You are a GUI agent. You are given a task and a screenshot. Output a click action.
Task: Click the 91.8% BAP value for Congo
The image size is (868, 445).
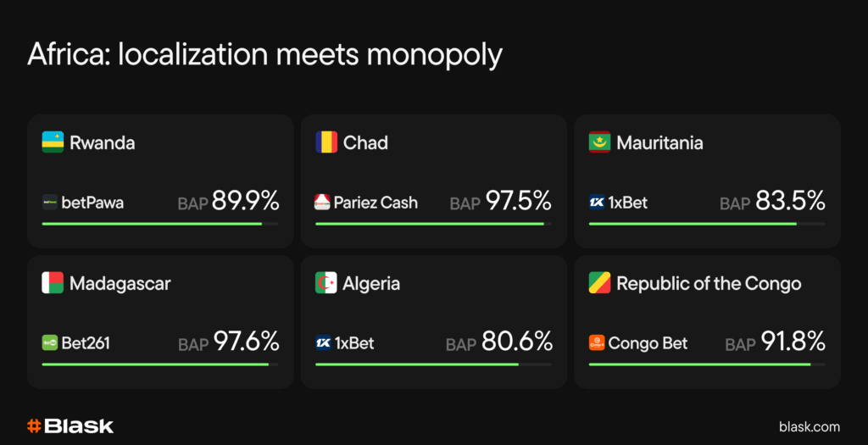point(792,342)
